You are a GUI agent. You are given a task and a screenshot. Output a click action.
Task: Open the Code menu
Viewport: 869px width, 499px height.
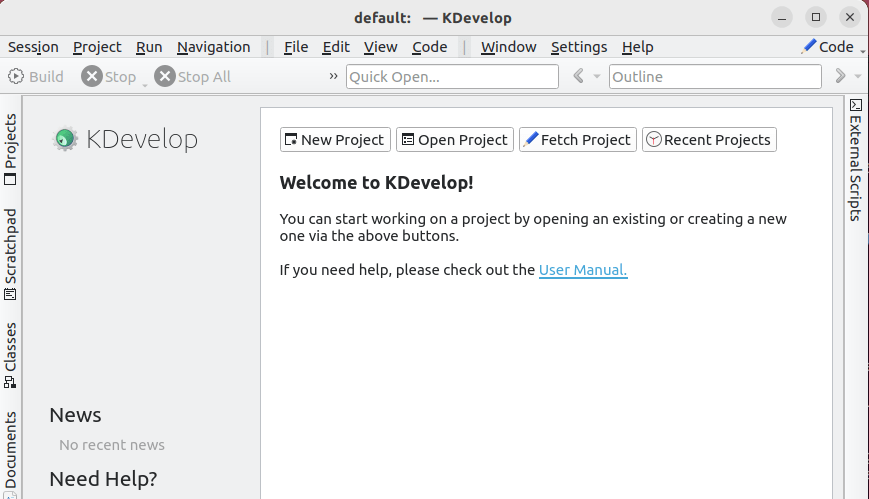(x=430, y=47)
